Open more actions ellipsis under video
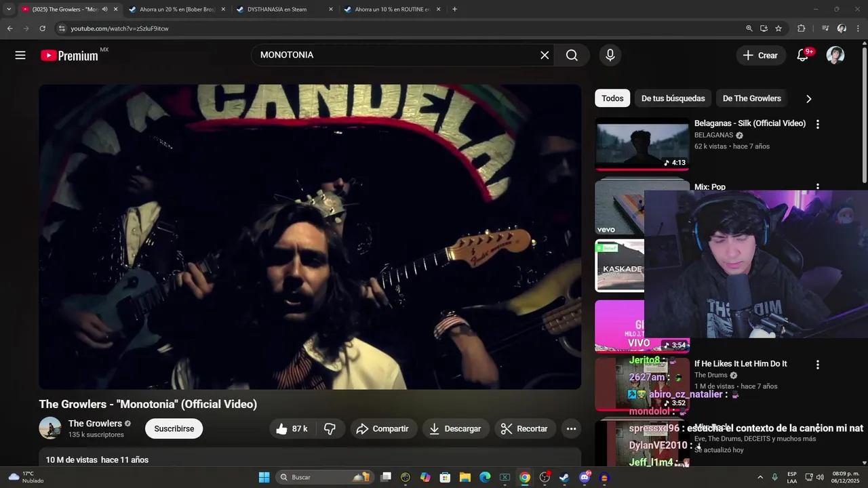The image size is (868, 488). [571, 428]
